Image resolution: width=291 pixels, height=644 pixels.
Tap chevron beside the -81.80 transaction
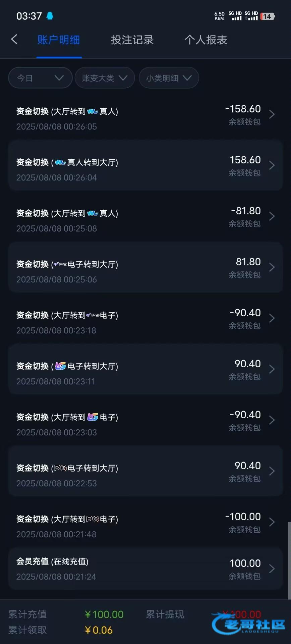272,216
